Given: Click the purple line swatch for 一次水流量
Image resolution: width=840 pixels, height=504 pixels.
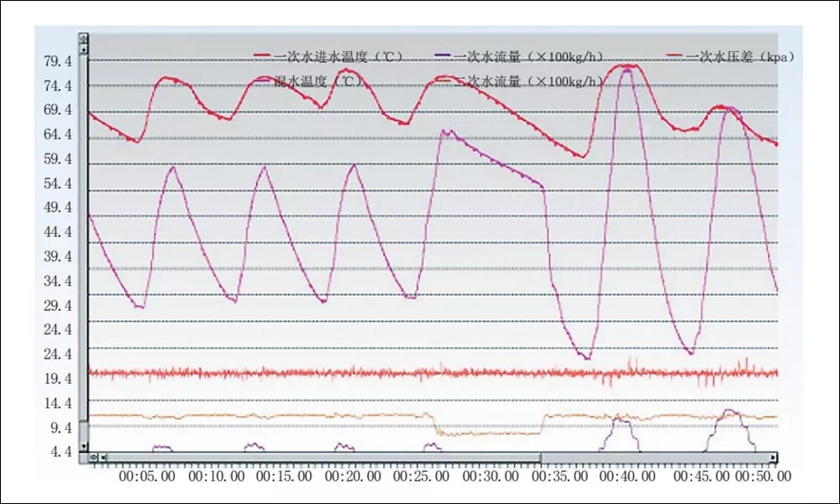Looking at the screenshot, I should 445,57.
